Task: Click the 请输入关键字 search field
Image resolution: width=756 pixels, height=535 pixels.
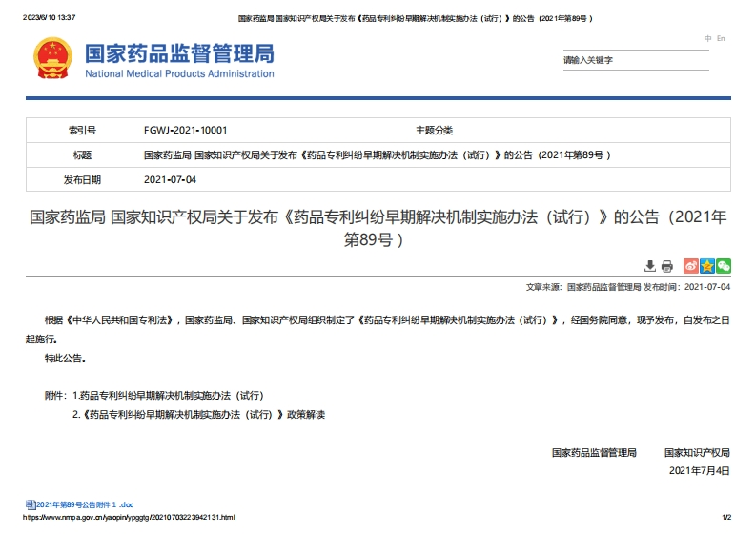Action: [634, 60]
